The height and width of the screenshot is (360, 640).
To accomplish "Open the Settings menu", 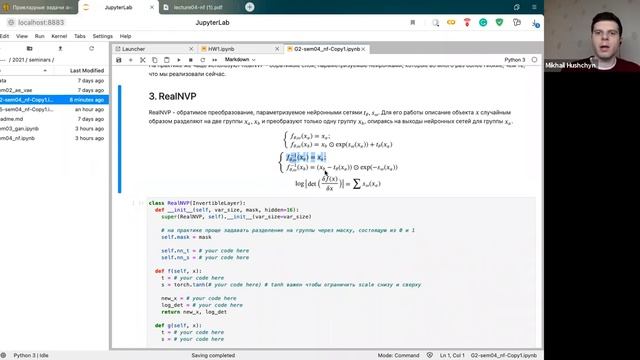I will (102, 36).
